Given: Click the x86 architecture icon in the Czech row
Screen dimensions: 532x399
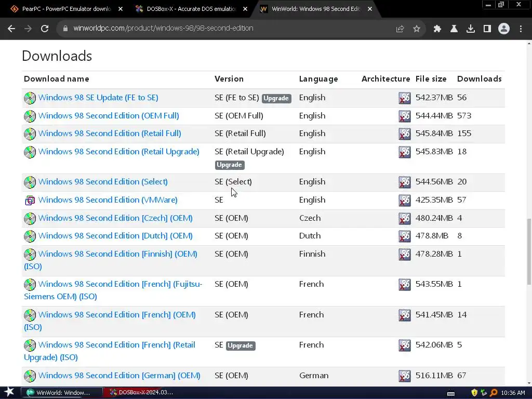Looking at the screenshot, I should pos(404,219).
